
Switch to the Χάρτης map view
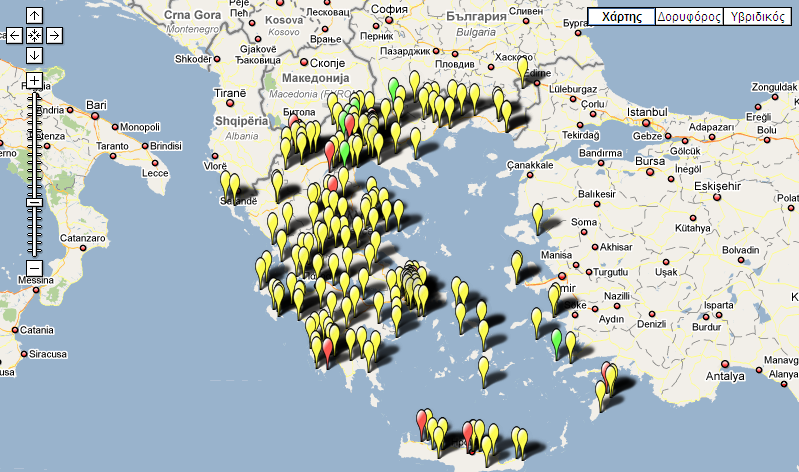pyautogui.click(x=620, y=17)
